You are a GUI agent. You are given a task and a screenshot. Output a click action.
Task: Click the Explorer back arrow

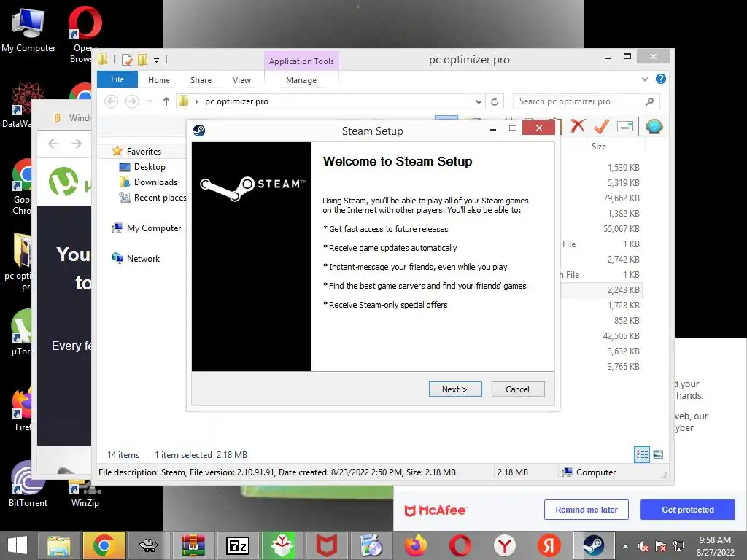pos(111,101)
